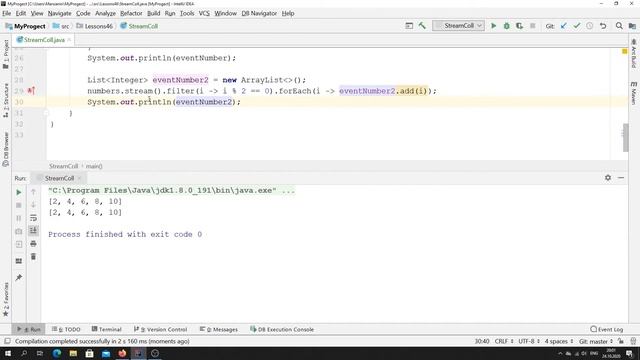Image resolution: width=640 pixels, height=360 pixels.
Task: Place cursor in eventNumber2 on line 30
Action: coord(204,102)
